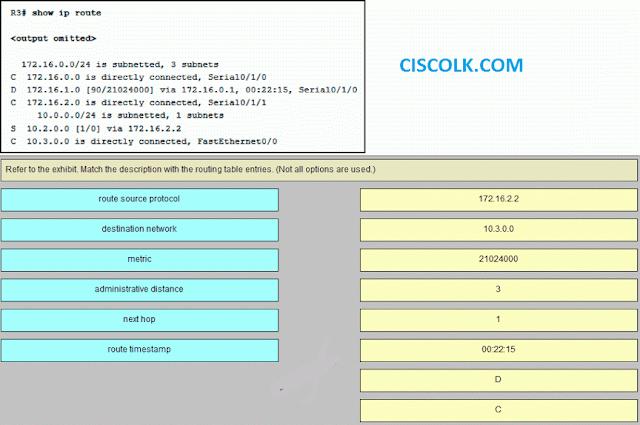Viewport: 640px width, 425px height.
Task: Click the 'R3# show ip route' command line
Action: click(56, 13)
